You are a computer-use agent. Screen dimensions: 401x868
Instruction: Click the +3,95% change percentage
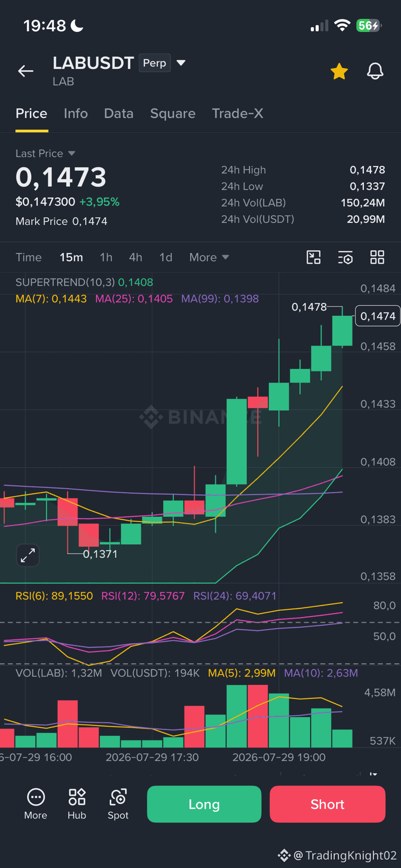(99, 202)
